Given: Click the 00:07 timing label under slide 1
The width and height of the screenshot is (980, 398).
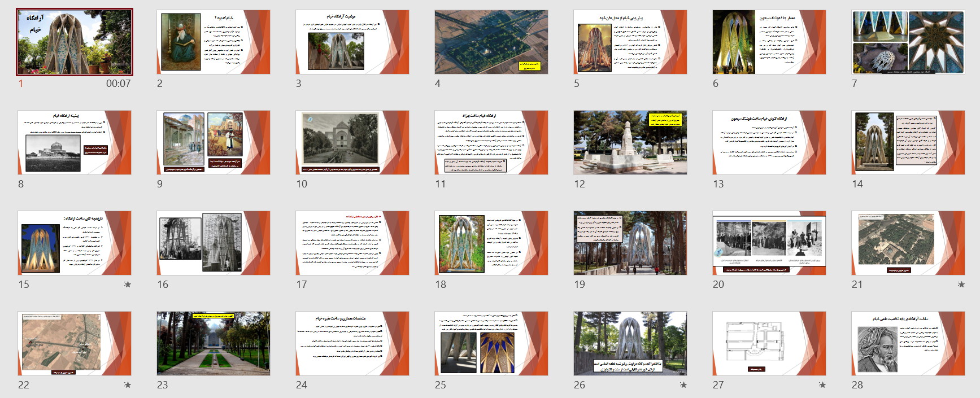Looking at the screenshot, I should (118, 84).
